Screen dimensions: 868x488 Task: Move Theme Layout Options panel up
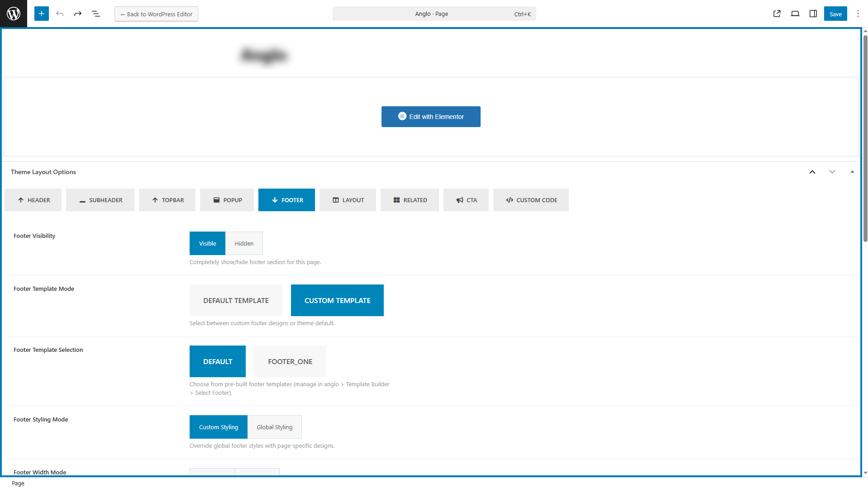pyautogui.click(x=812, y=172)
